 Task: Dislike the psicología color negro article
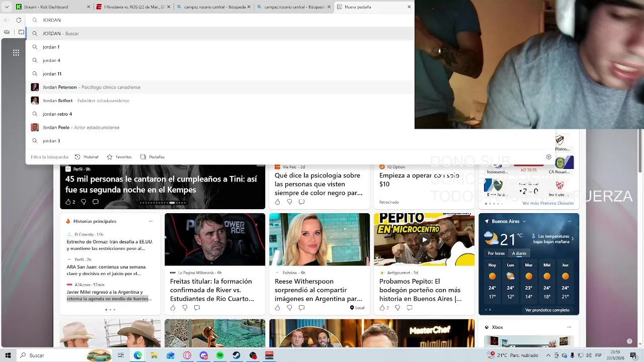[x=289, y=202]
